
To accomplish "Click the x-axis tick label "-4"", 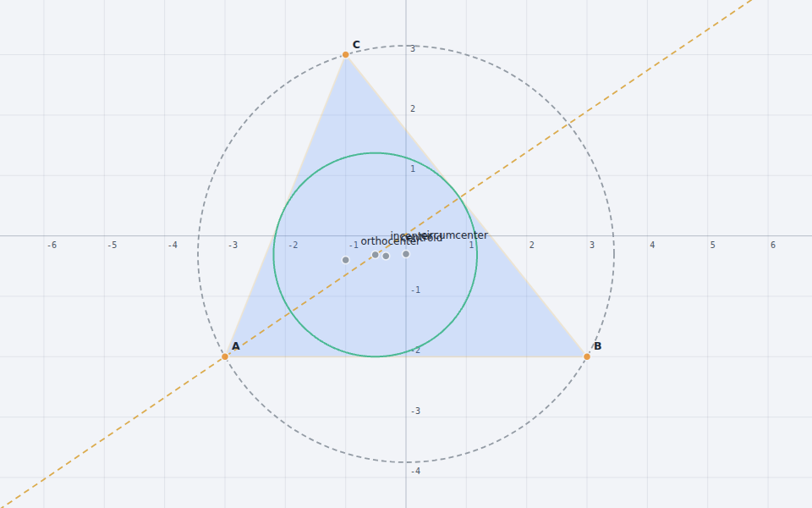I will pyautogui.click(x=173, y=245).
